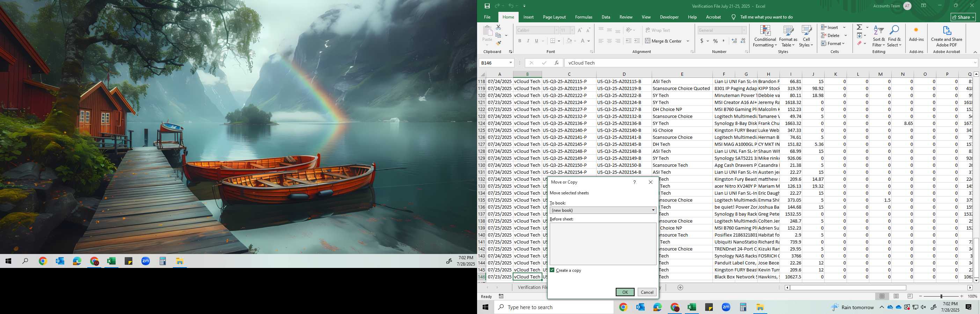Click the Format Painter brush icon
Image resolution: width=980 pixels, height=314 pixels.
[498, 43]
